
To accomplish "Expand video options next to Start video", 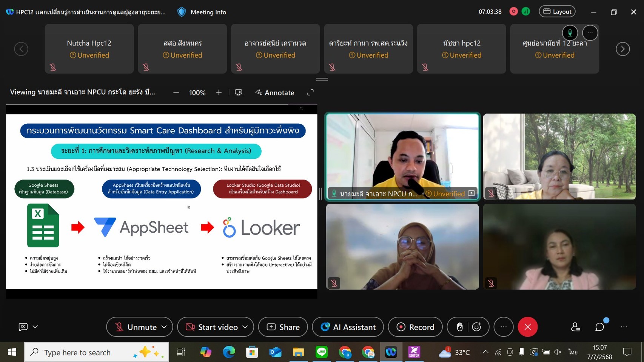I will [245, 327].
